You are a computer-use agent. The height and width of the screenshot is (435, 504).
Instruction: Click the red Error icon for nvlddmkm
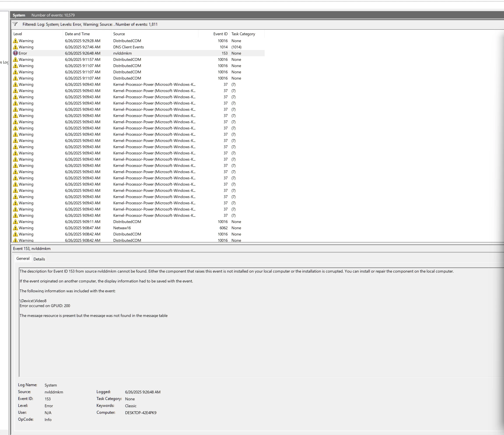click(x=15, y=53)
